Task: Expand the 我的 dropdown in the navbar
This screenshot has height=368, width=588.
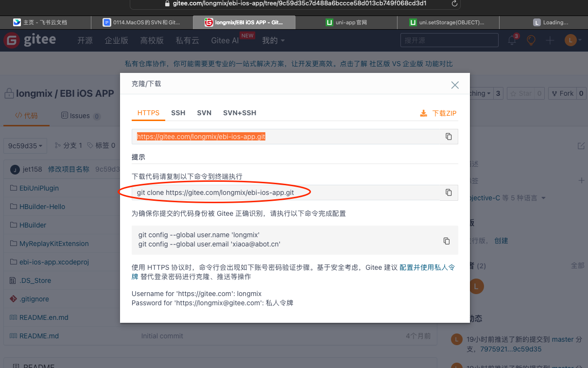Action: [274, 40]
